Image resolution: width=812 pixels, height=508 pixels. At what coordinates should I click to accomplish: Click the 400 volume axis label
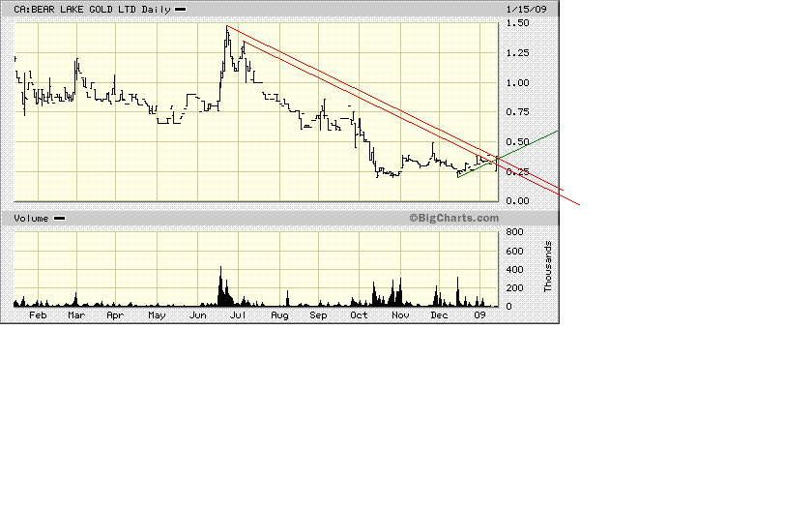coord(514,270)
